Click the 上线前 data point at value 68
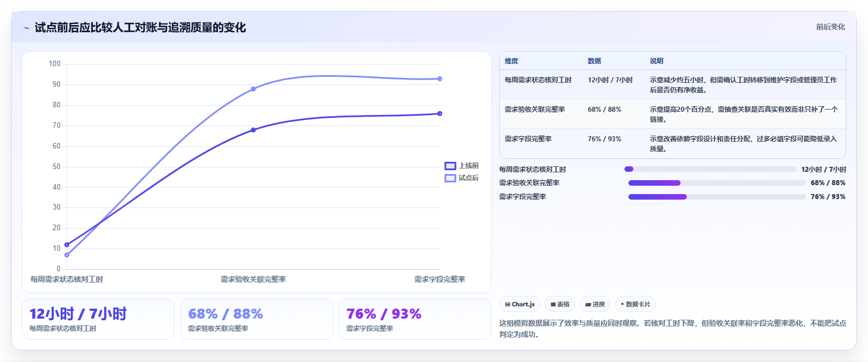This screenshot has height=362, width=868. [253, 130]
